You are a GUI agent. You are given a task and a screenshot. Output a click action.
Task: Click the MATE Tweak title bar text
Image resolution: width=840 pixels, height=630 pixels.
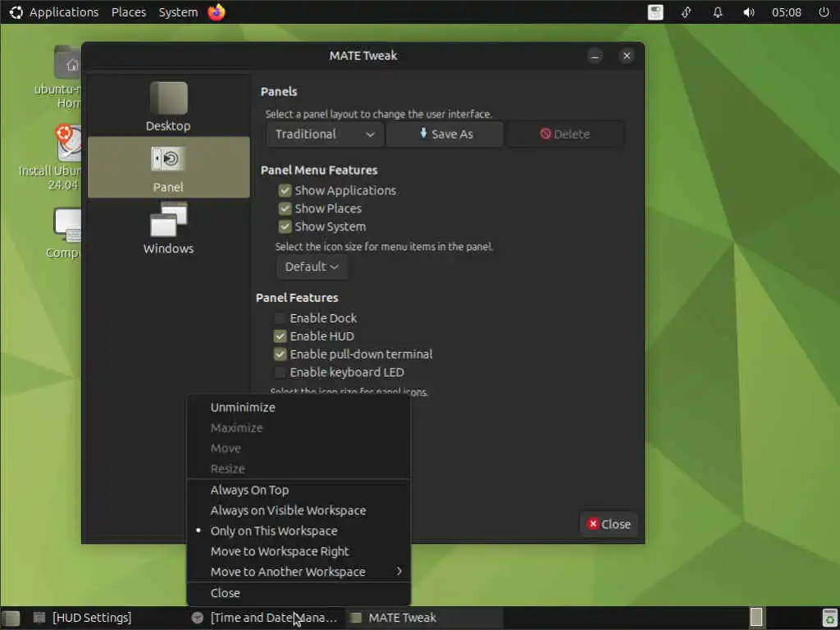pos(363,56)
